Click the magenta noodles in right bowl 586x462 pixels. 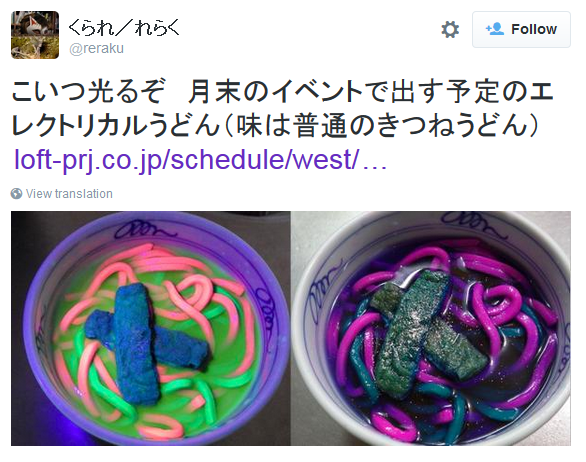click(495, 301)
